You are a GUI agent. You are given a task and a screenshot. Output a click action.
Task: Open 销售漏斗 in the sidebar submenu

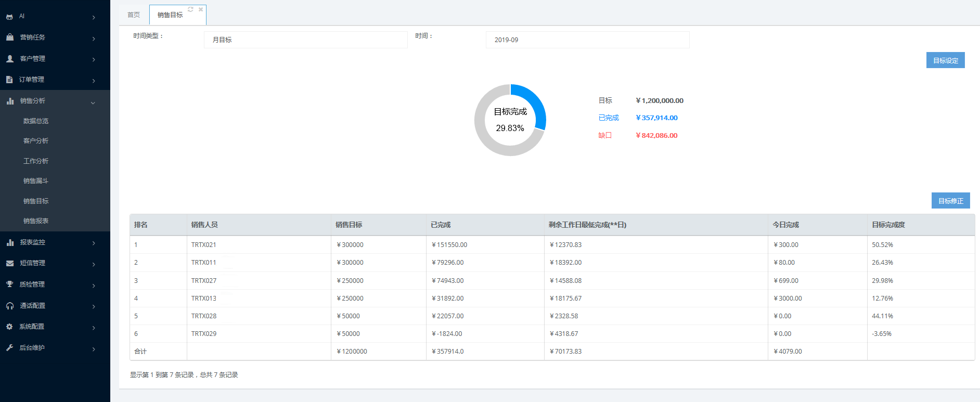tap(36, 181)
